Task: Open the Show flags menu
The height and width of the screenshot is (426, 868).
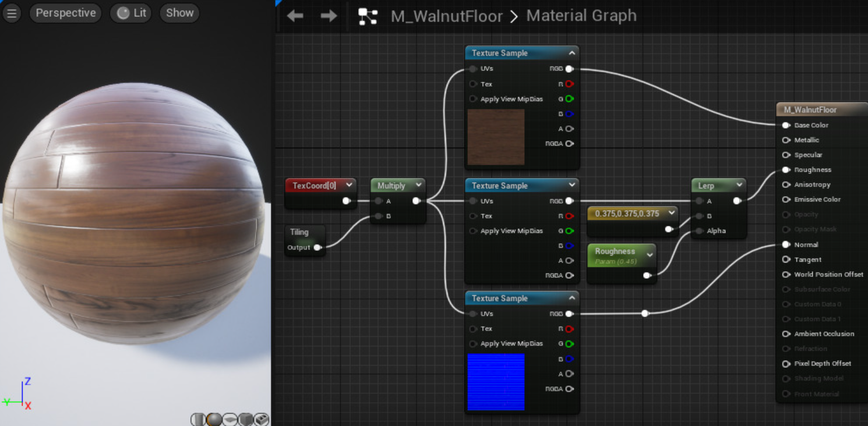Action: click(179, 13)
